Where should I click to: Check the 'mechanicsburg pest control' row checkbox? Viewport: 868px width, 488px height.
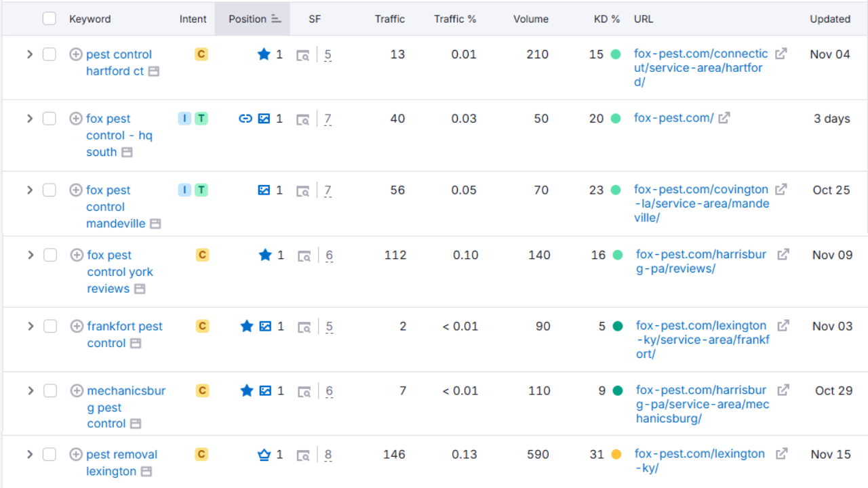(50, 390)
